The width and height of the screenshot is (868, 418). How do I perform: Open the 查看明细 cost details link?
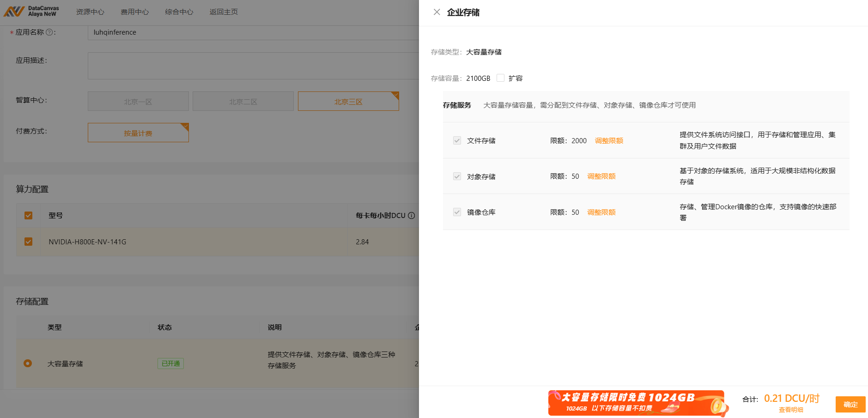click(791, 410)
